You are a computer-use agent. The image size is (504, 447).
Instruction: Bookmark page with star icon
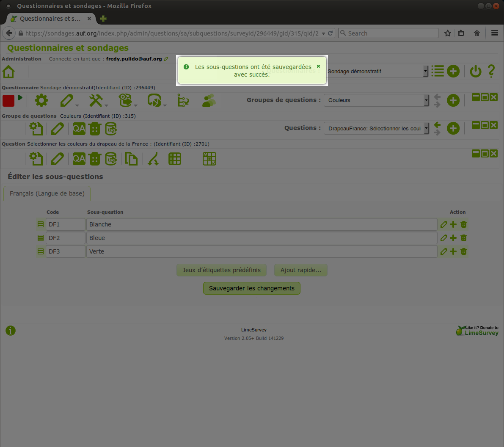click(x=447, y=33)
